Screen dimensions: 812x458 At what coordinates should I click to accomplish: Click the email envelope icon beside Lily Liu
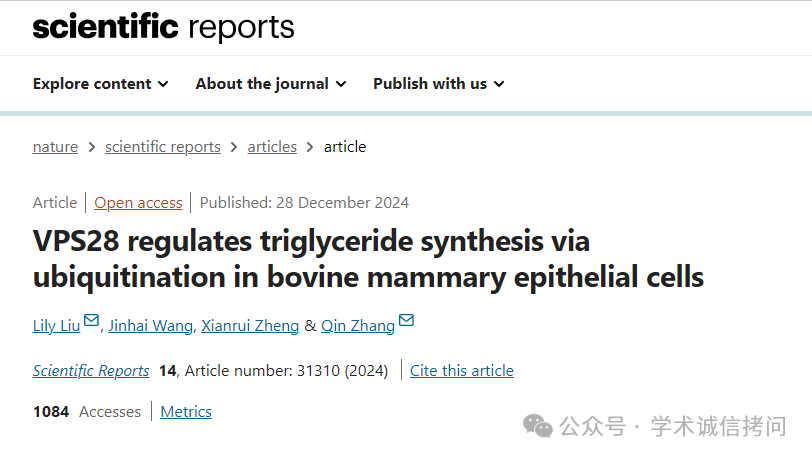point(91,321)
